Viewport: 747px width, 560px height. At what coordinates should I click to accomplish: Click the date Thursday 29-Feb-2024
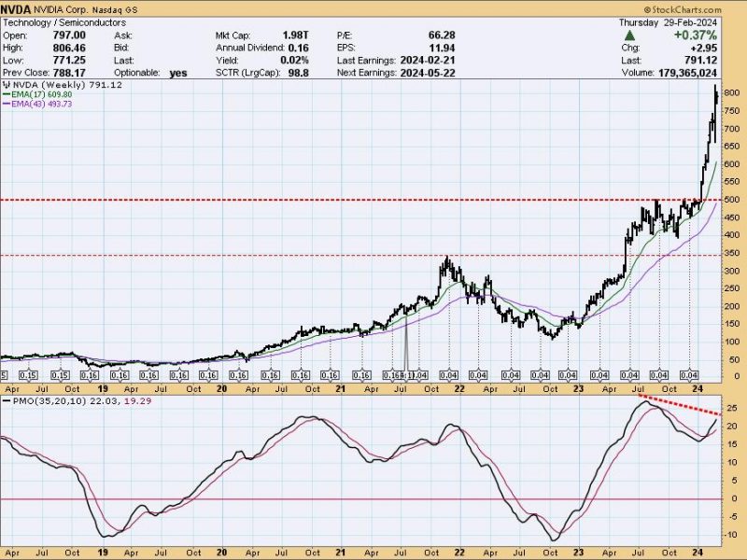668,22
